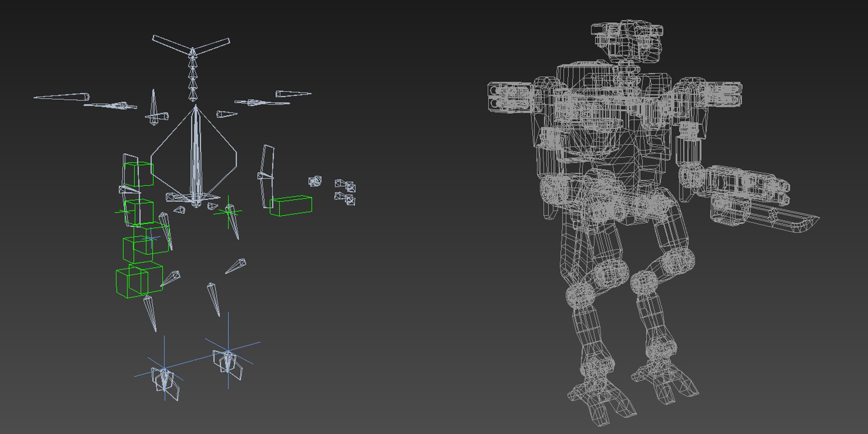868x434 pixels.
Task: Select the far-right arm bone tip
Action: point(293,94)
